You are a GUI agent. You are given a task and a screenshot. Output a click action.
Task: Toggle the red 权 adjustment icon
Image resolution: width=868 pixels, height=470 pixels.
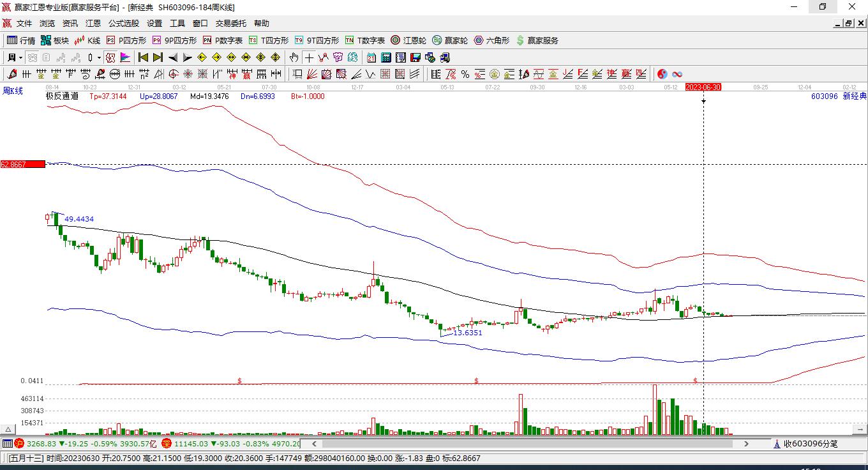(x=110, y=57)
